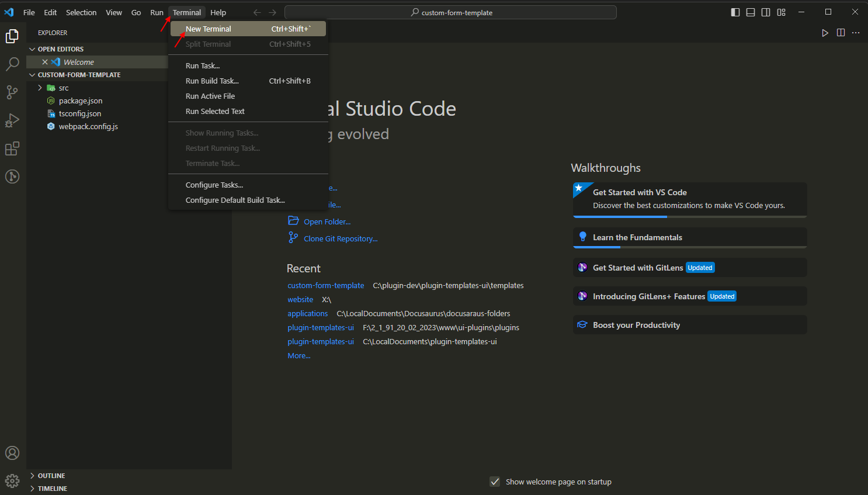Screen dimensions: 868x495
Task: Click the Boost your Productivity graduation icon
Action: point(582,325)
